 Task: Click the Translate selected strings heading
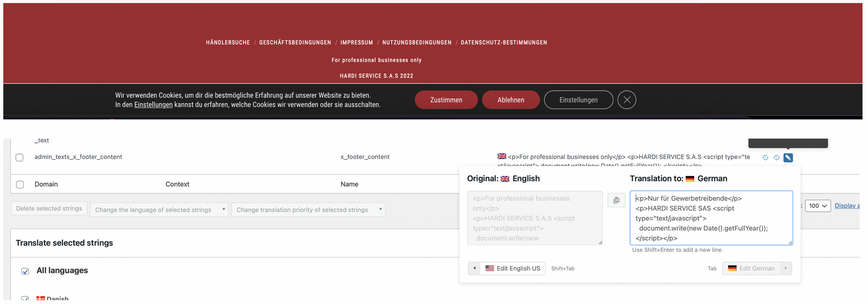pyautogui.click(x=64, y=243)
